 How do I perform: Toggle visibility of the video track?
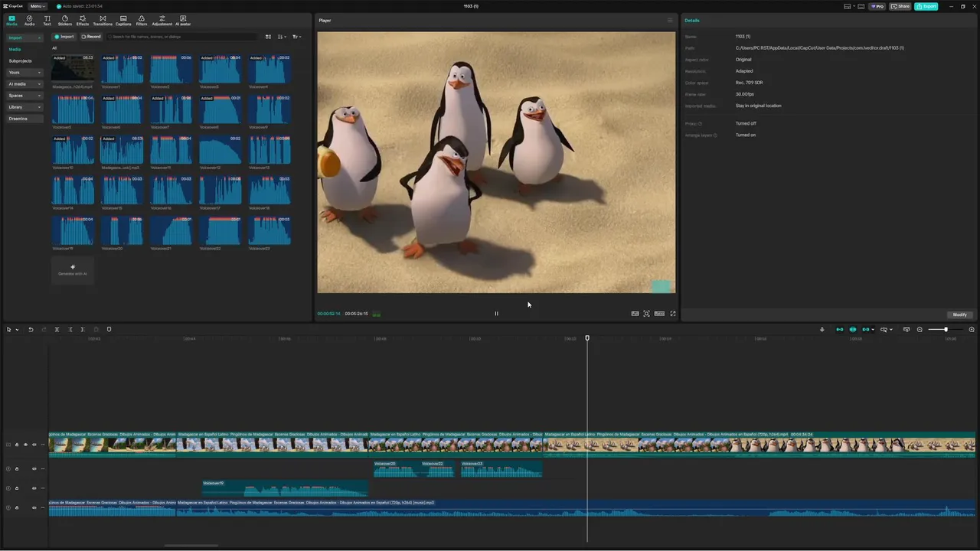[25, 445]
